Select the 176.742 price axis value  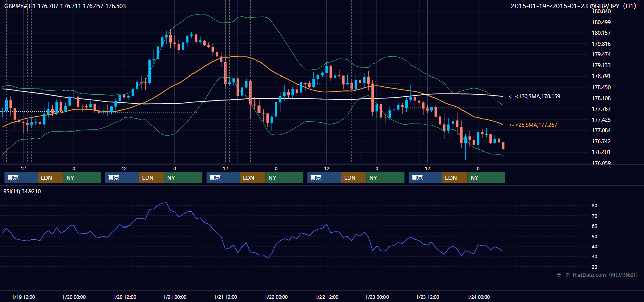601,141
